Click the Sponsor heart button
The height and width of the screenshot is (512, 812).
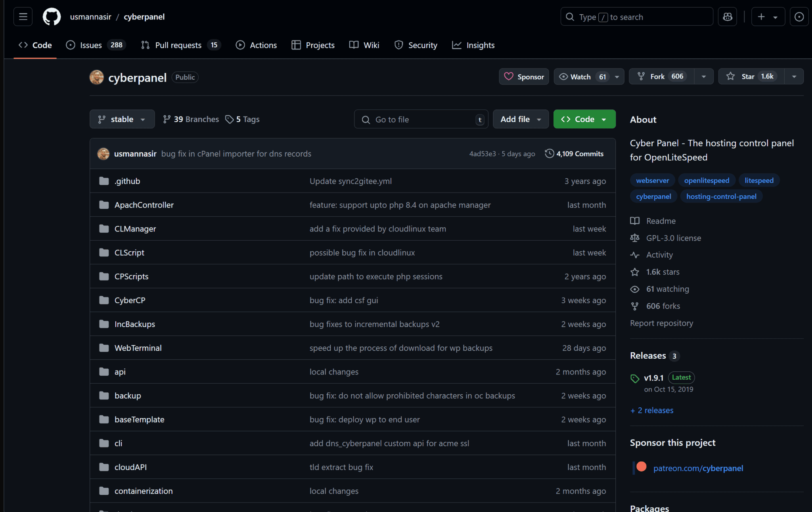click(524, 76)
